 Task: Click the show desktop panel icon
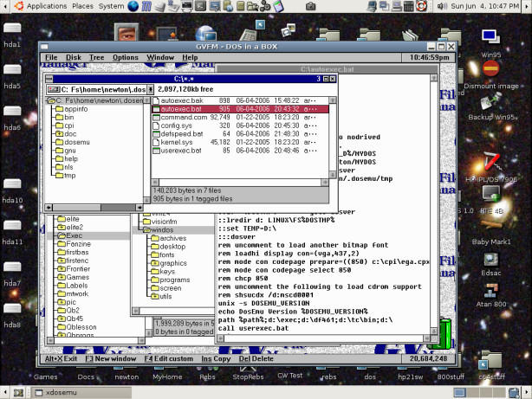(x=19, y=393)
